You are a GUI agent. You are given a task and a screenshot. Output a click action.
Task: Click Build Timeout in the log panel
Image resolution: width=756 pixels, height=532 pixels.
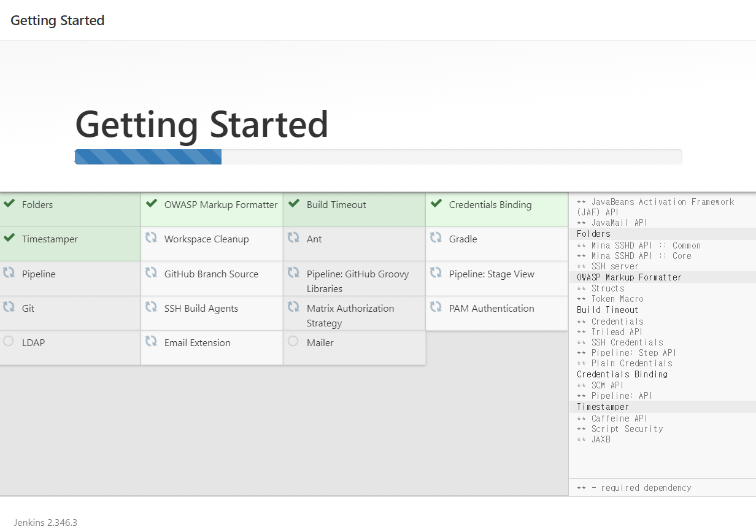coord(607,310)
